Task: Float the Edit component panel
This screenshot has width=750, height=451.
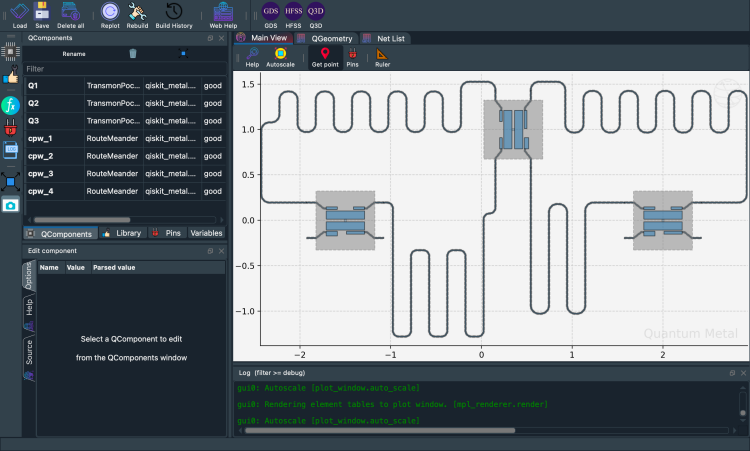Action: click(210, 251)
